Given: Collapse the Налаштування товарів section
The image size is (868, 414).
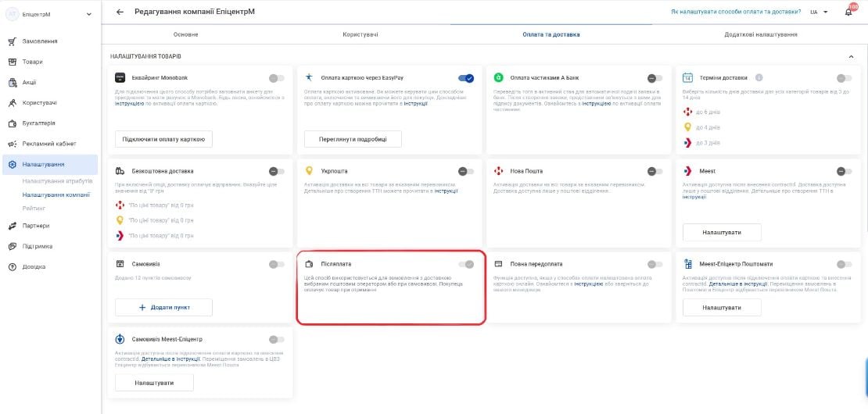Looking at the screenshot, I should click(x=851, y=56).
